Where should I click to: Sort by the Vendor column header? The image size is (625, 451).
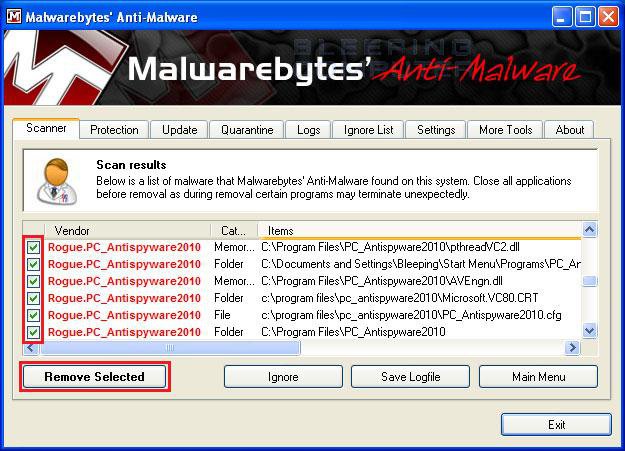point(128,230)
